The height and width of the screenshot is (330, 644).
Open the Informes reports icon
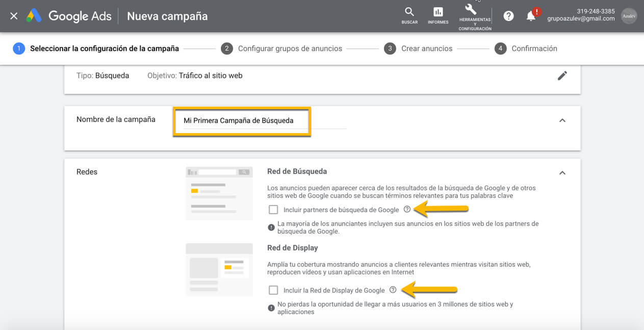pos(437,14)
